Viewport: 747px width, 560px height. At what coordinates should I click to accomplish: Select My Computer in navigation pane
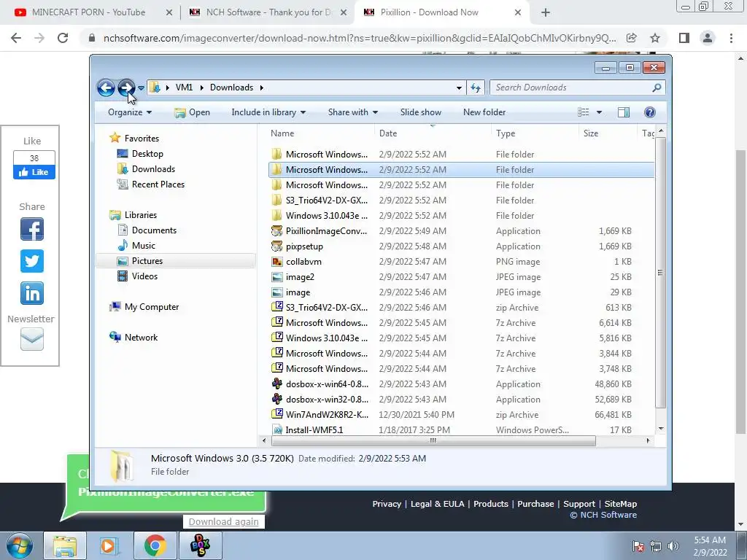(152, 307)
